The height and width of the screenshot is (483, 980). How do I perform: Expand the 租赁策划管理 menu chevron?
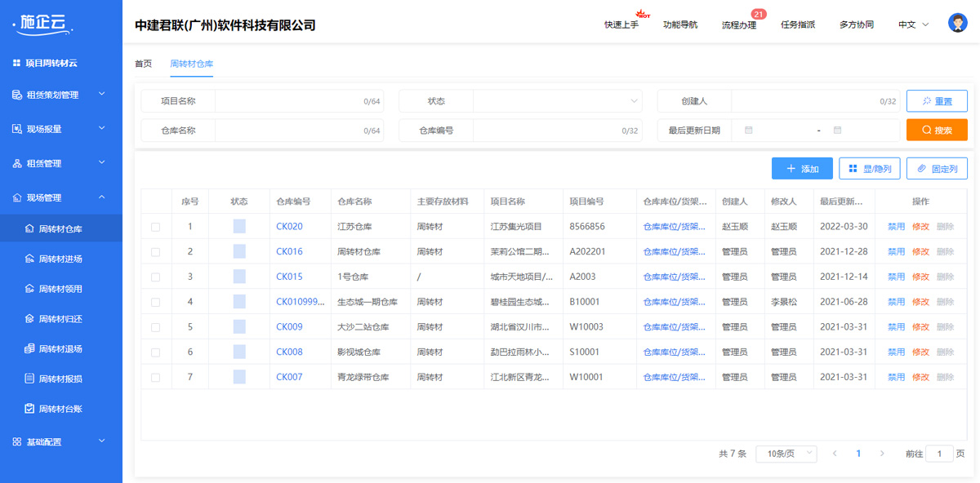tap(102, 95)
